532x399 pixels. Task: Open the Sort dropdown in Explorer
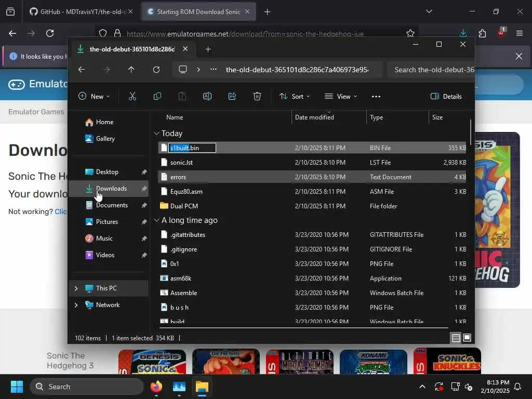pos(295,96)
